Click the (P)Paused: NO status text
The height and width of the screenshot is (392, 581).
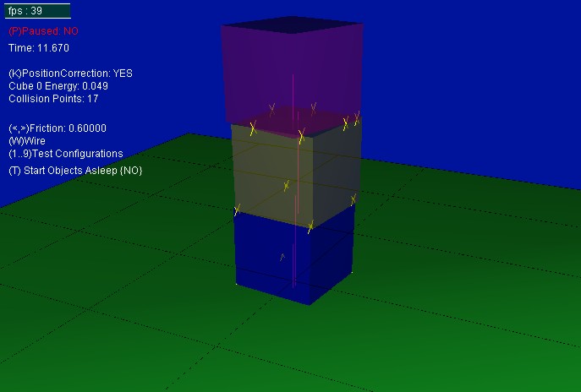tap(43, 31)
